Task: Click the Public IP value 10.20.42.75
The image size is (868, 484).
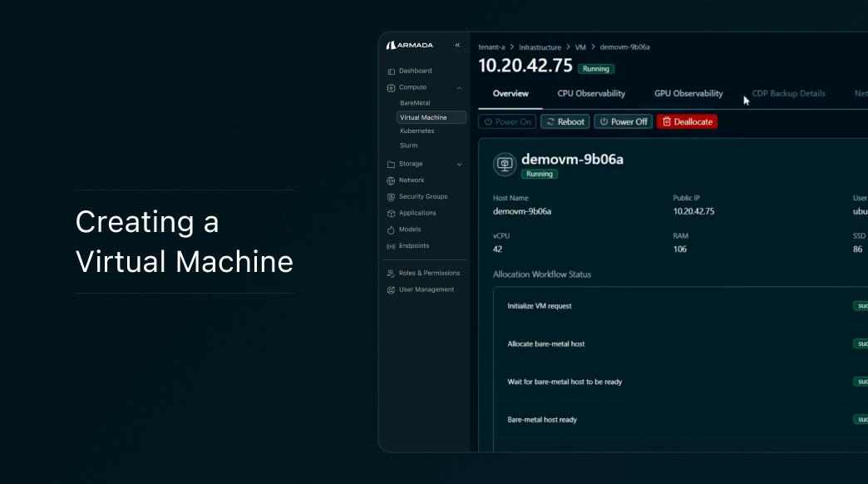Action: pyautogui.click(x=693, y=211)
